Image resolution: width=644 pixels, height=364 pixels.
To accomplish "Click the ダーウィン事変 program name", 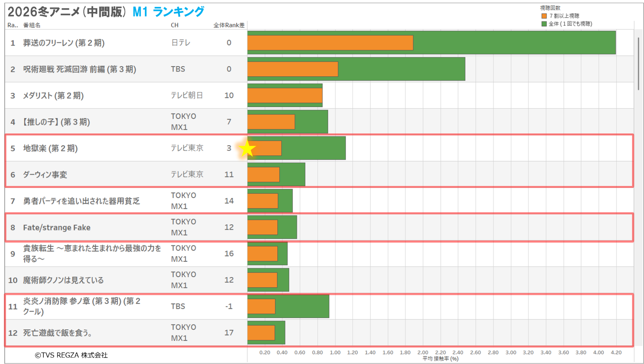I will (45, 175).
